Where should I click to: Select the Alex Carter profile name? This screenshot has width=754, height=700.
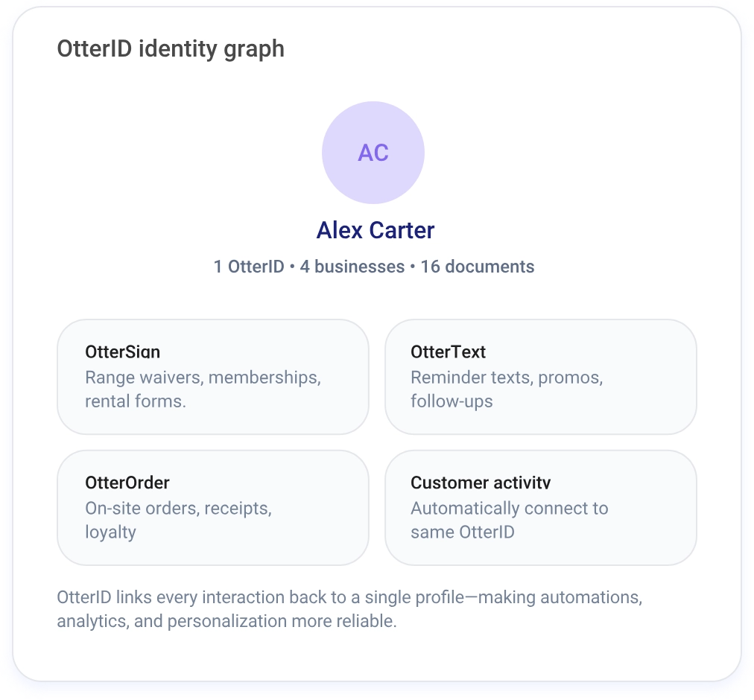click(375, 230)
